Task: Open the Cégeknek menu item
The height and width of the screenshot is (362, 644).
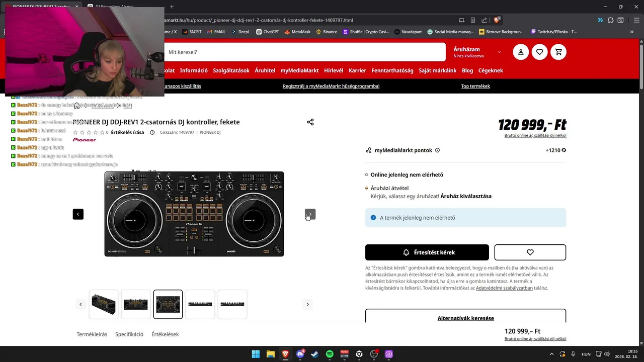Action: coord(491,70)
